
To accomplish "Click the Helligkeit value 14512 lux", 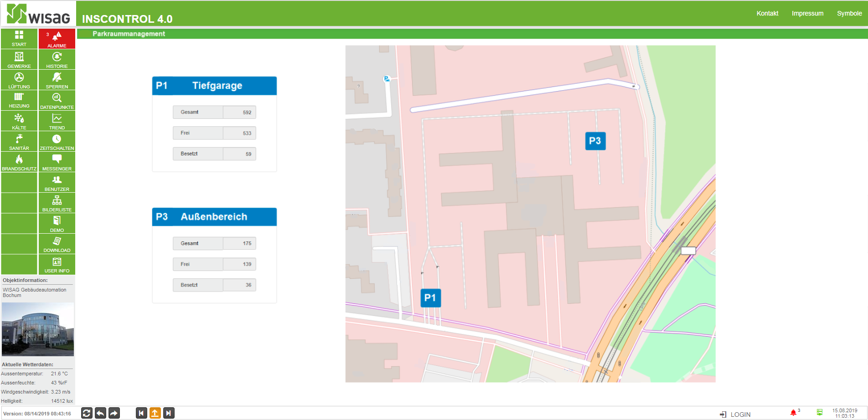I will (62, 401).
